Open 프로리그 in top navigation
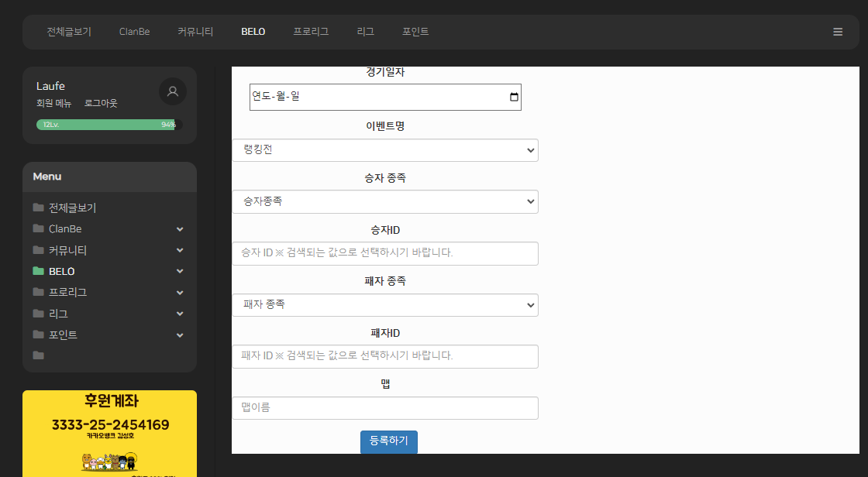This screenshot has height=477, width=868. pyautogui.click(x=311, y=32)
